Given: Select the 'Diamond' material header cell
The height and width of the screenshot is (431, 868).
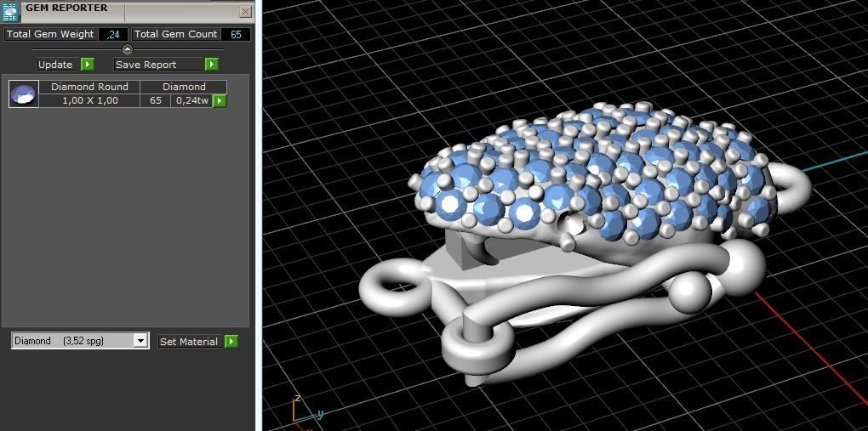Looking at the screenshot, I should [184, 87].
